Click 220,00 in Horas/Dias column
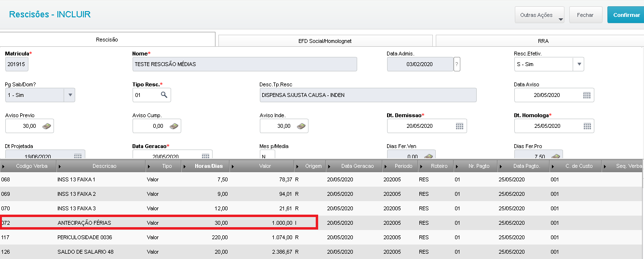 219,237
